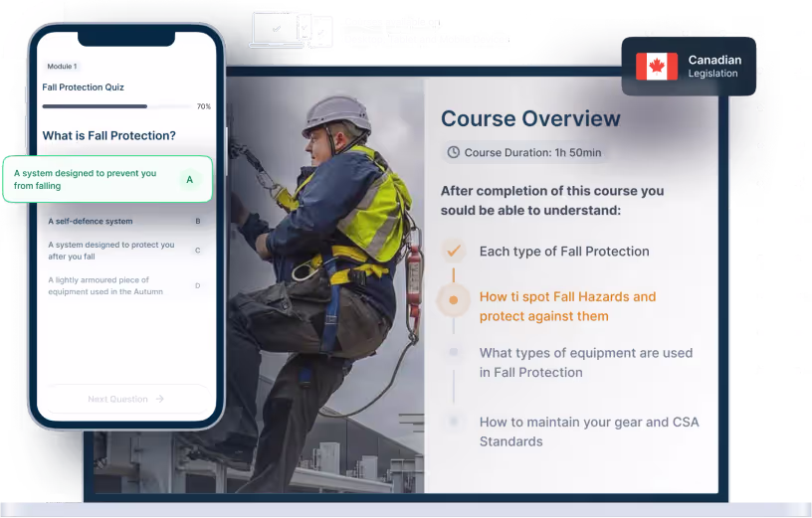Click the climbing worker photo
Viewport: 812px width, 518px height.
[x=325, y=285]
